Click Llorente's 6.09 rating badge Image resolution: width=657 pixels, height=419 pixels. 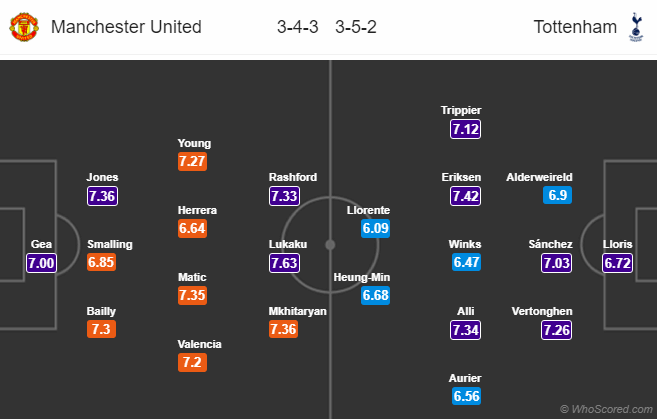click(x=375, y=229)
